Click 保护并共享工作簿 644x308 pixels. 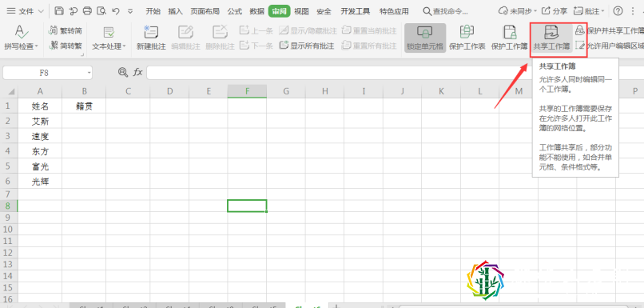point(610,30)
